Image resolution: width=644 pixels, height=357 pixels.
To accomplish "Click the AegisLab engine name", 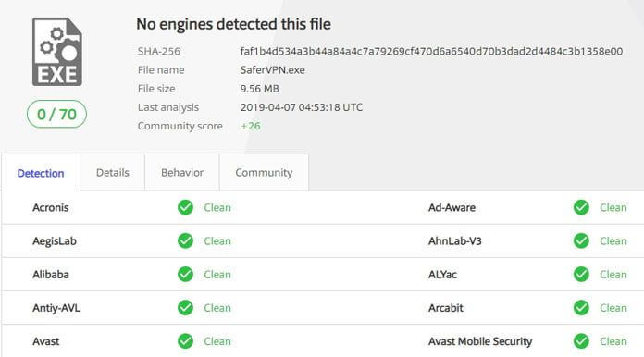I will pos(55,241).
